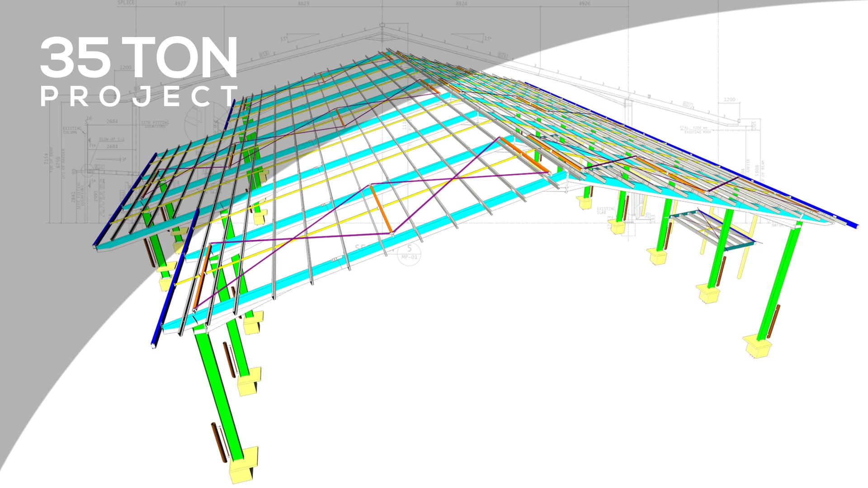868x488 pixels.
Task: Select the "SPLICE" label on the drawing
Action: pyautogui.click(x=126, y=3)
